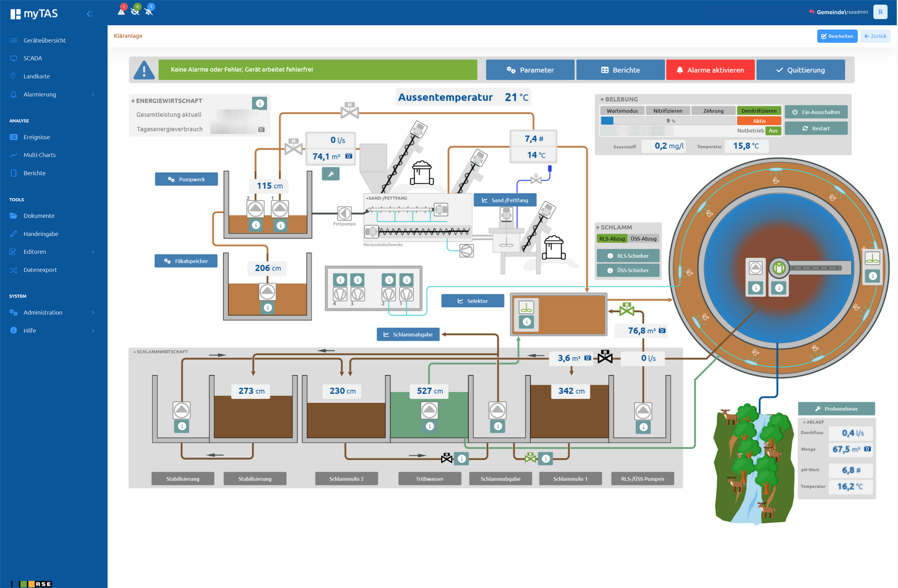Expand the Alarmierung submenu chevron

point(93,94)
